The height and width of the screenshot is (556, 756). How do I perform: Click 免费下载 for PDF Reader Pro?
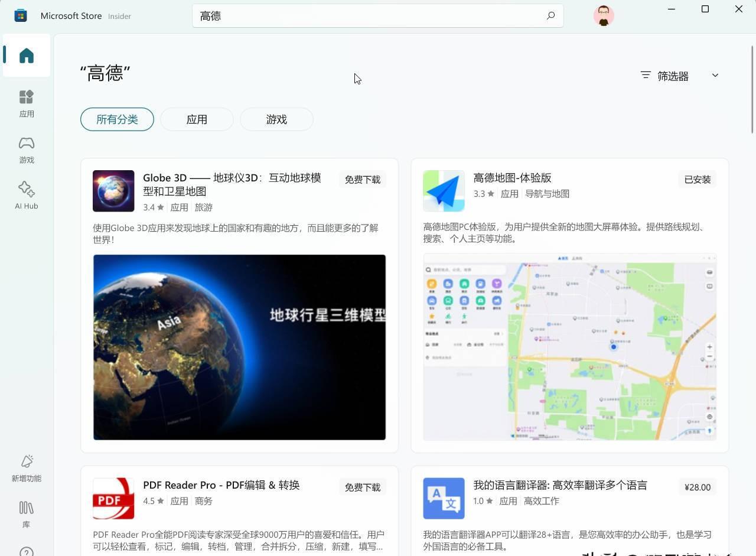pyautogui.click(x=363, y=487)
